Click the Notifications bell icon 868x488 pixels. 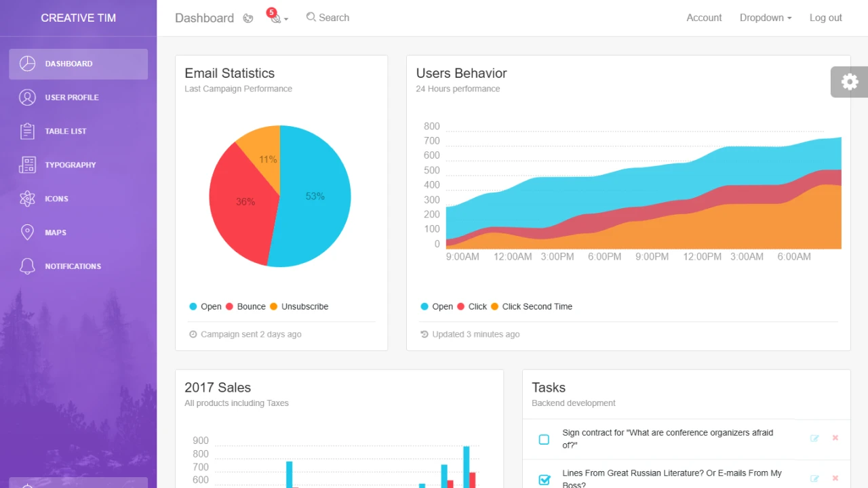[27, 266]
